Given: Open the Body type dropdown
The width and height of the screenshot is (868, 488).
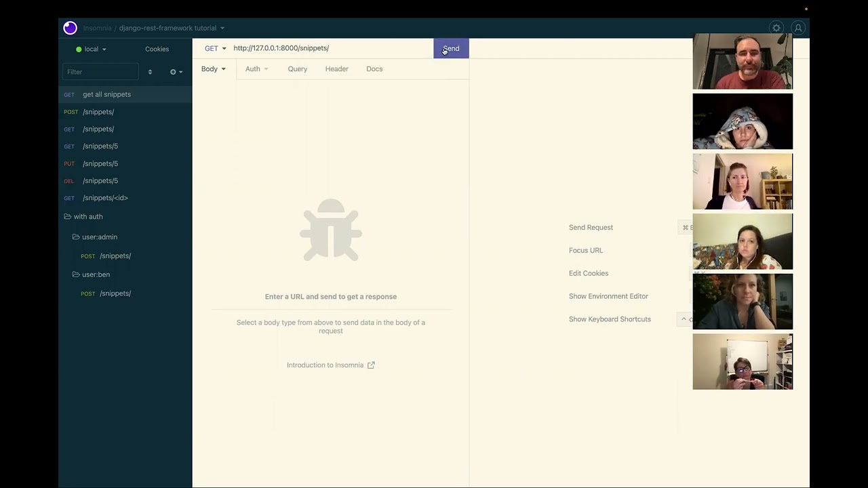Looking at the screenshot, I should tap(214, 69).
